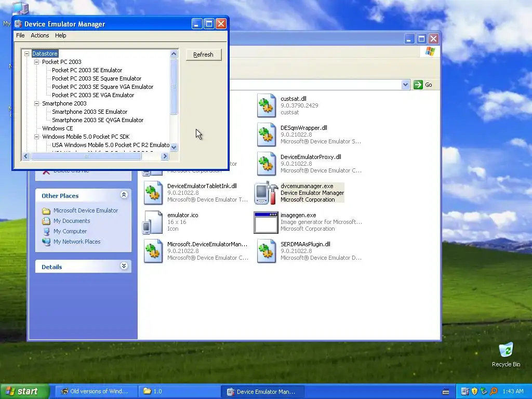Viewport: 532px width, 399px height.
Task: Select Smartphone 2003 SE QVGA Emulator
Action: [98, 120]
